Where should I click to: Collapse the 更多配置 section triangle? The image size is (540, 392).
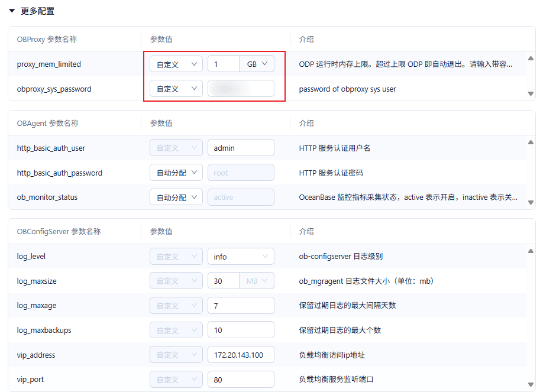click(x=12, y=11)
